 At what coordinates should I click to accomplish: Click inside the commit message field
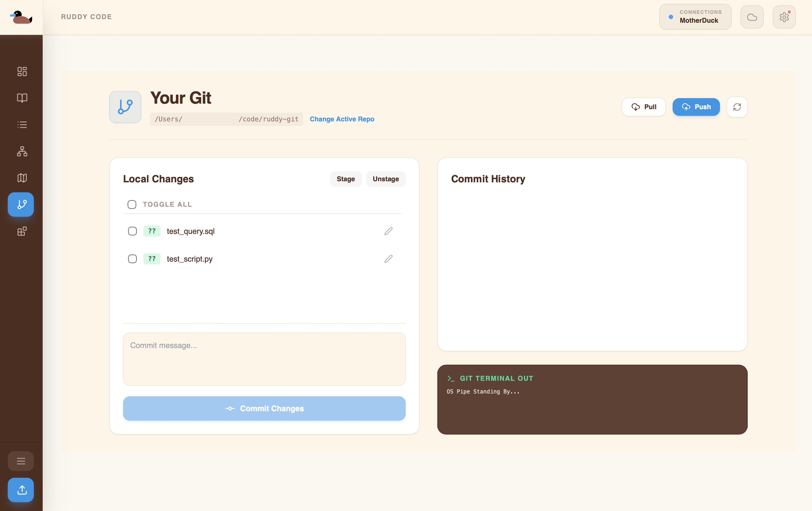pos(264,359)
